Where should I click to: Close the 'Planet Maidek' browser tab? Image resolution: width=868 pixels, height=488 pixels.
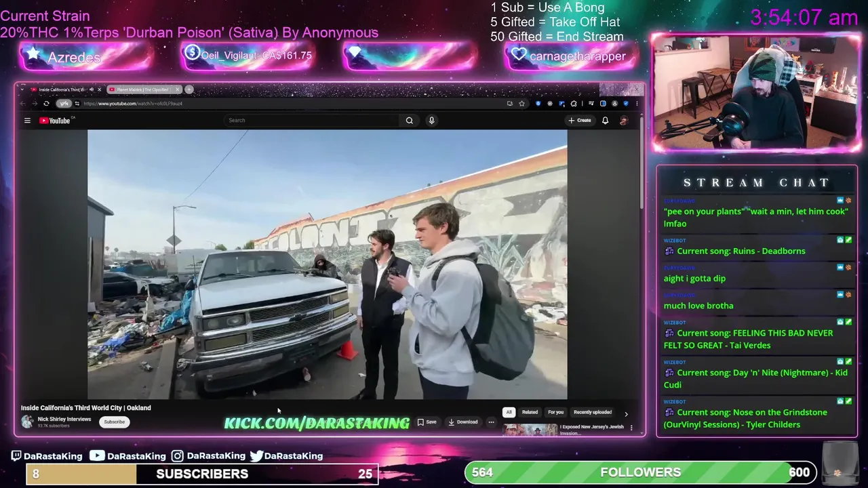click(178, 89)
